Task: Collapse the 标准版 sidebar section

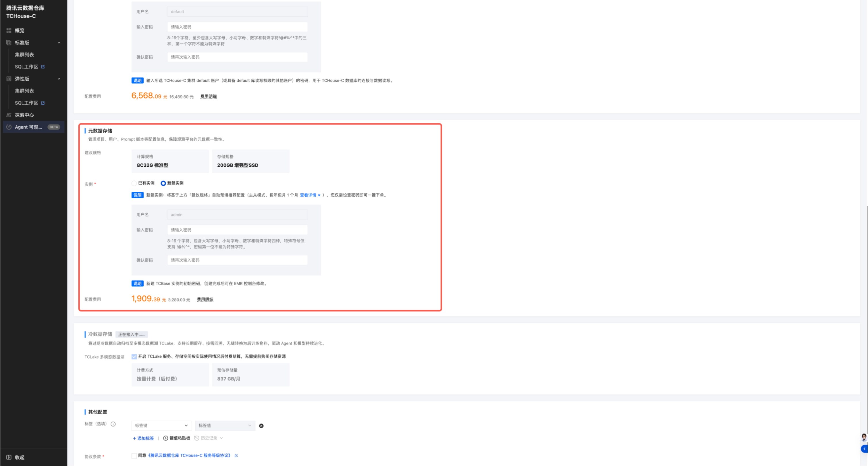Action: (x=59, y=43)
